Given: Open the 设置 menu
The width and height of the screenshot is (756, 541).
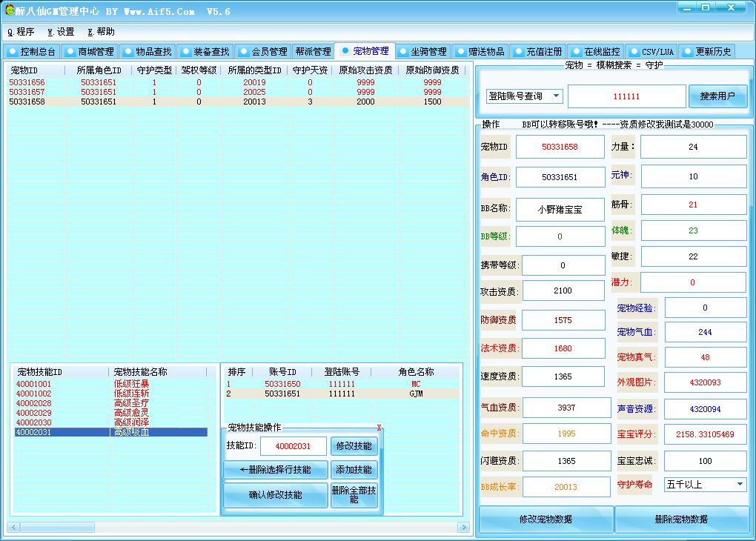Looking at the screenshot, I should tap(61, 32).
